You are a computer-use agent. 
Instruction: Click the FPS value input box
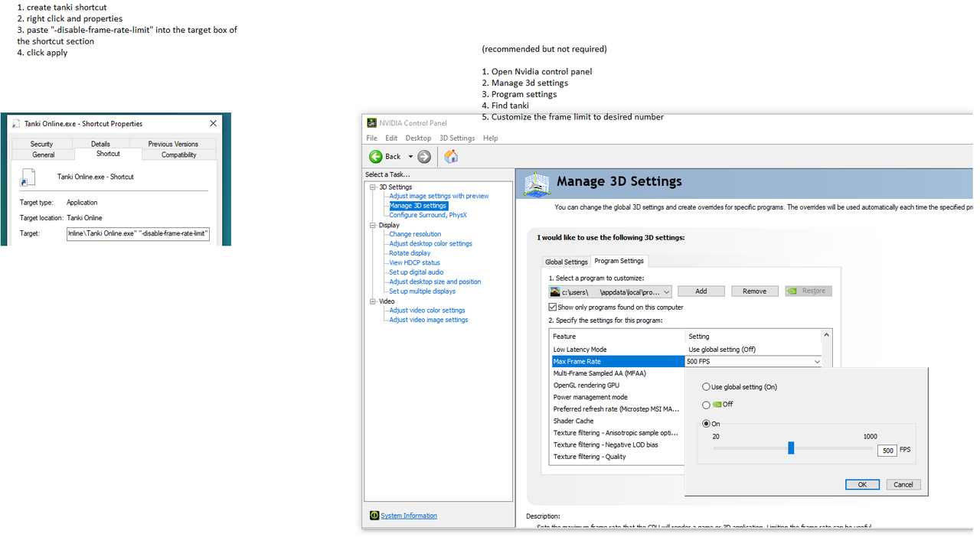(x=887, y=451)
